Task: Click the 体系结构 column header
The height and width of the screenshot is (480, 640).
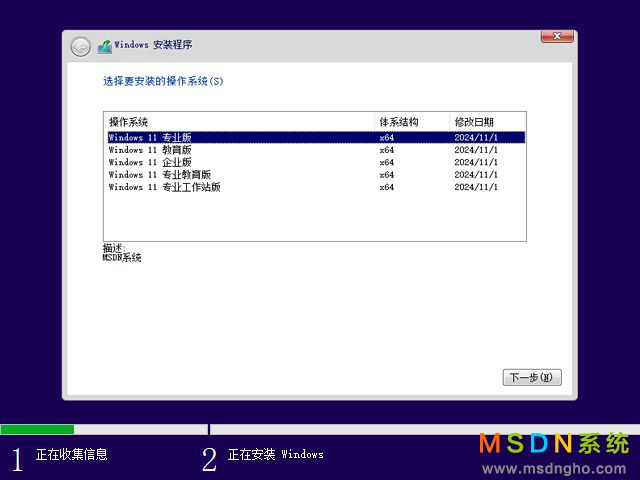Action: point(412,122)
